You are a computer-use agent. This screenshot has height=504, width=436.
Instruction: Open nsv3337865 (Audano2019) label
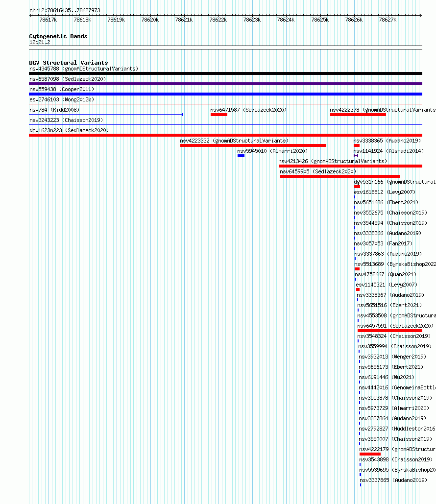point(393,480)
